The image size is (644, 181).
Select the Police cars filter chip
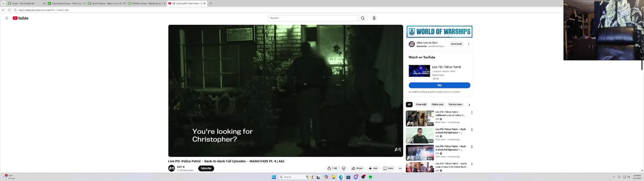point(437,105)
